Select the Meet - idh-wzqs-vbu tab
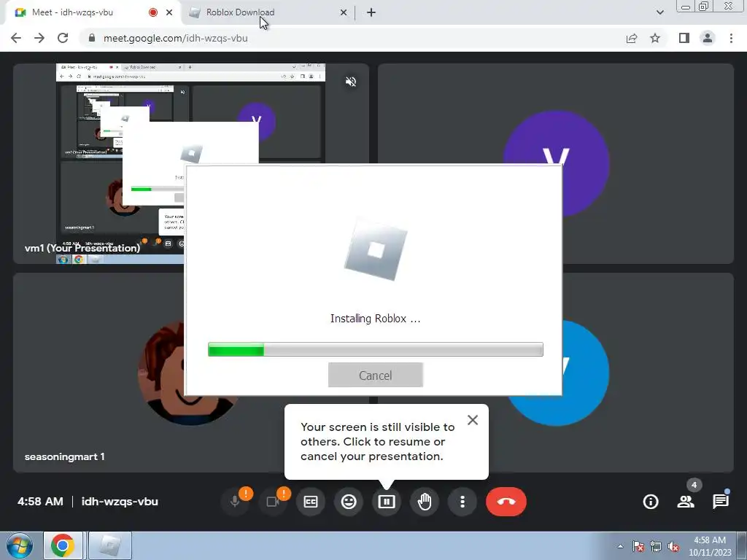 tap(91, 12)
